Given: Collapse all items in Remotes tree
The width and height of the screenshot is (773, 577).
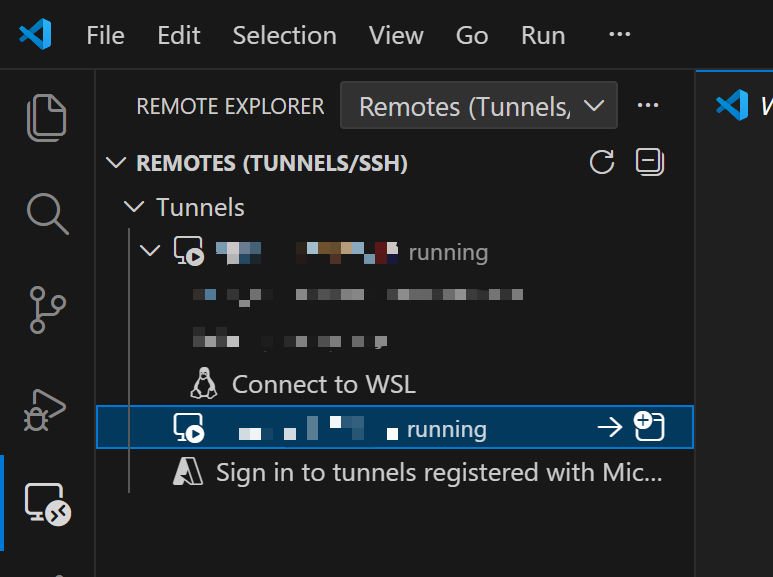Looking at the screenshot, I should pyautogui.click(x=650, y=162).
